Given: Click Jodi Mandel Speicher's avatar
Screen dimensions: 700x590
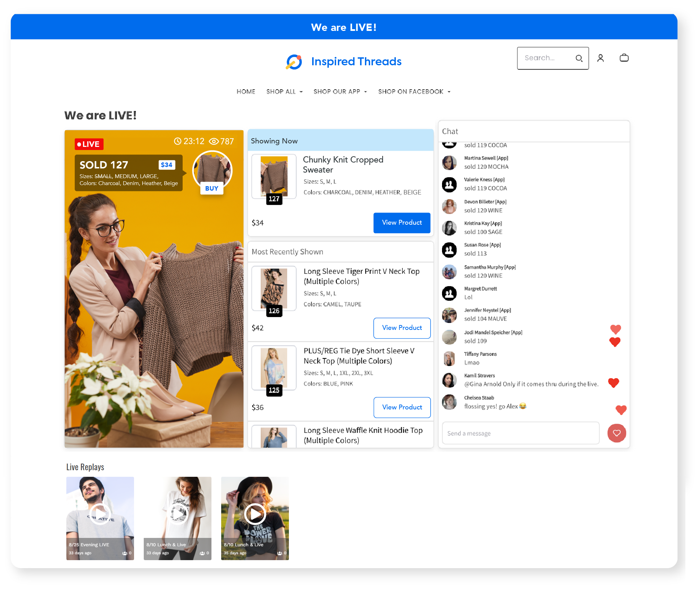Looking at the screenshot, I should [449, 337].
